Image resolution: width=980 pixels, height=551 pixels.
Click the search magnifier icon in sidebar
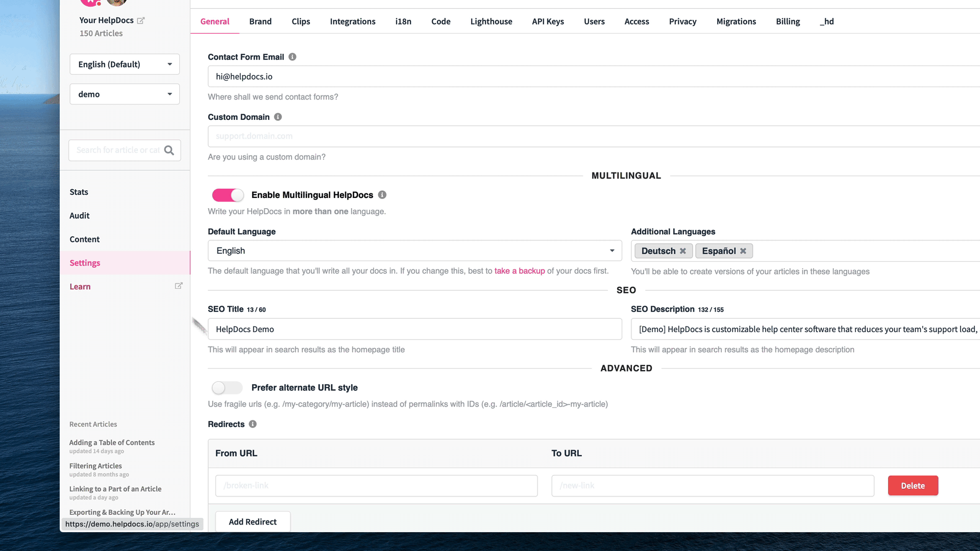coord(169,150)
